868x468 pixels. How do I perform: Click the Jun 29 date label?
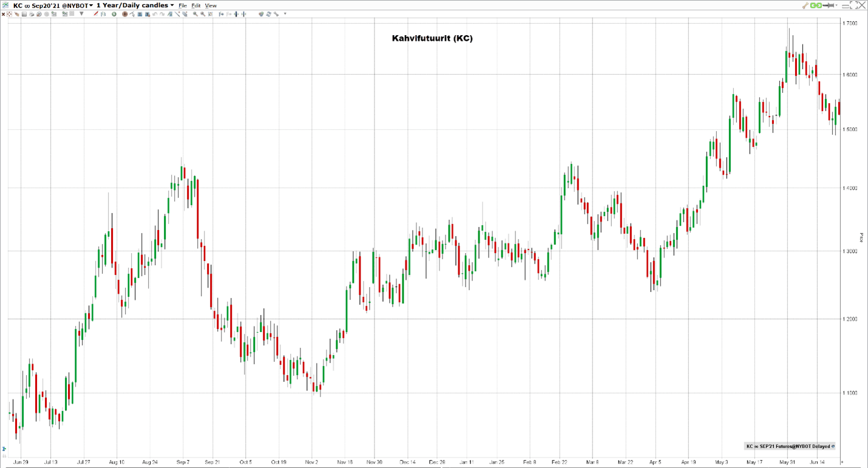[x=21, y=463]
